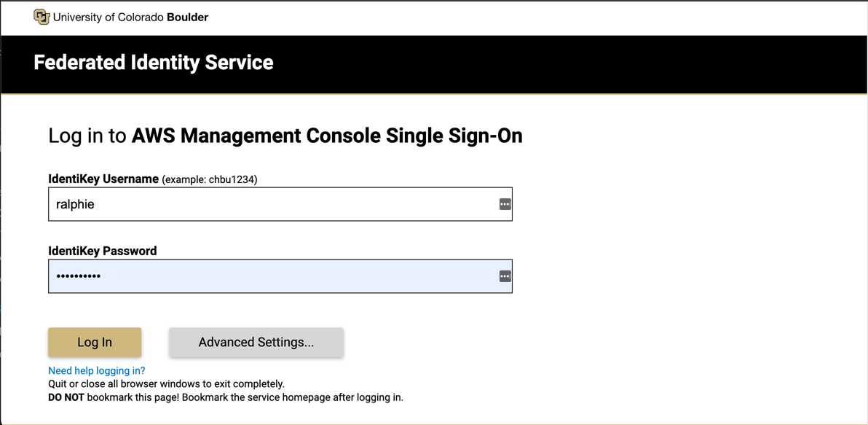Click the 'DO NOT bookmark this page' notice
Screen dimensions: 868x425
click(225, 397)
